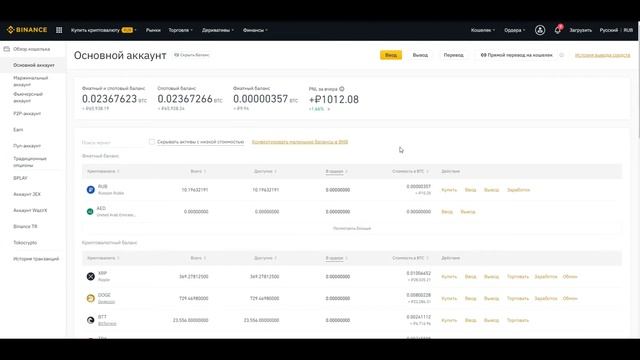Open P2P-аккаунт in sidebar
The width and height of the screenshot is (640, 360).
[x=27, y=113]
